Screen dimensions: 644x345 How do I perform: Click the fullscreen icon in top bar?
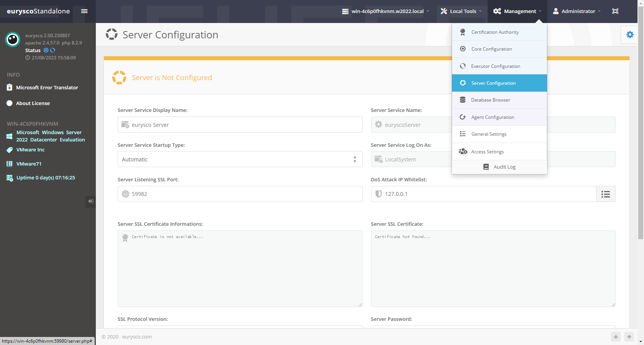coord(615,11)
